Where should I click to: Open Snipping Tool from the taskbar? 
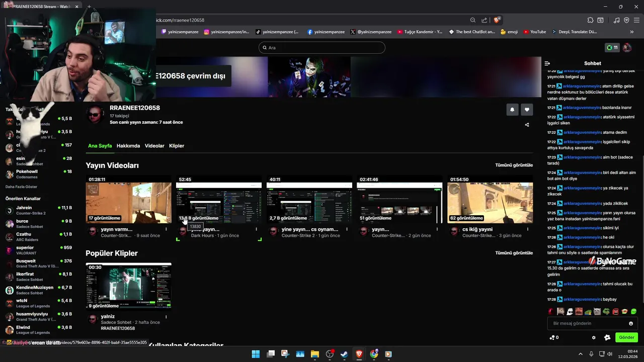click(x=285, y=354)
